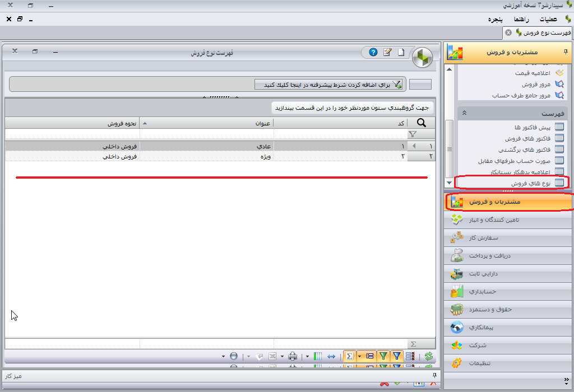
Task: Click the green striped columns icon
Action: point(318,356)
